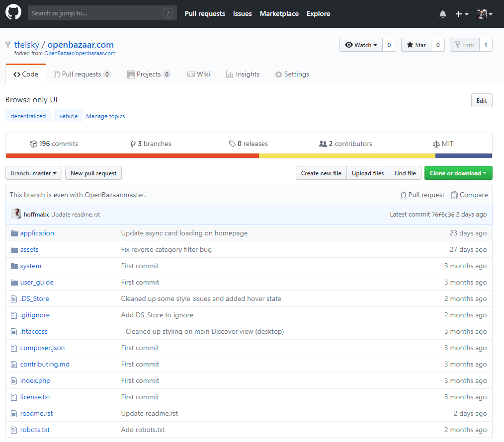Screen dimensions: 504x442
Task: Switch to the Code tab
Action: click(x=26, y=74)
